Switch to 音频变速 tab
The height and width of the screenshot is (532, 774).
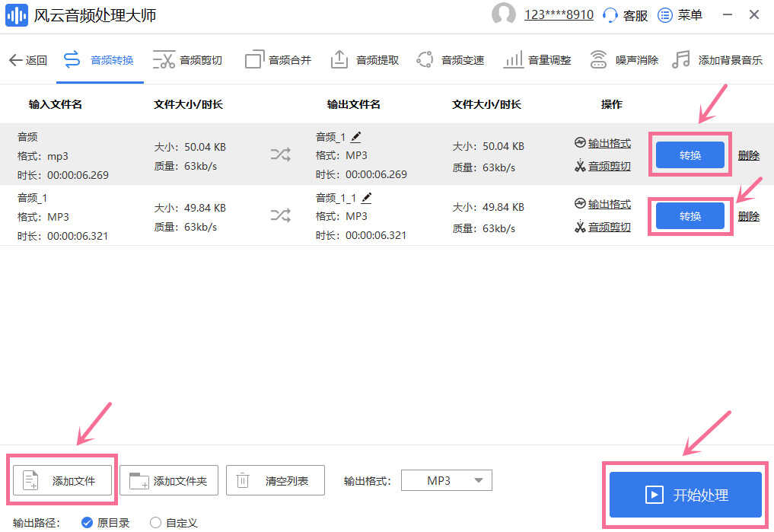point(450,60)
